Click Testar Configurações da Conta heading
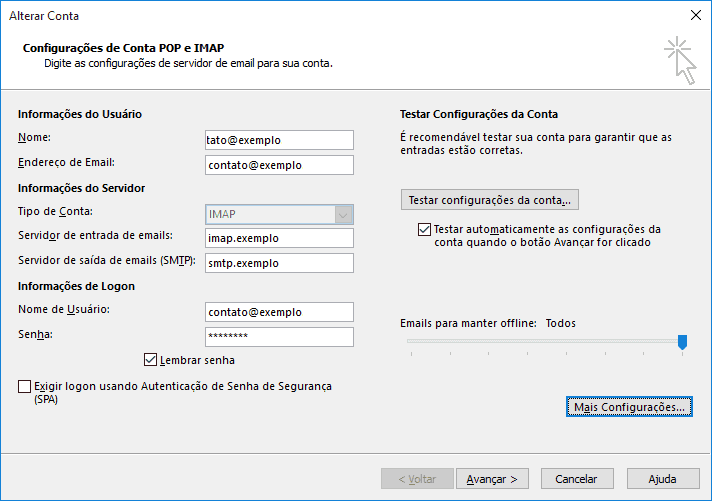Viewport: 712px width, 501px height. (x=479, y=114)
